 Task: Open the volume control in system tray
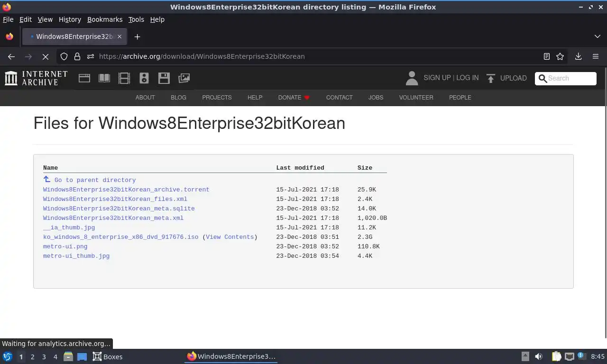539,356
